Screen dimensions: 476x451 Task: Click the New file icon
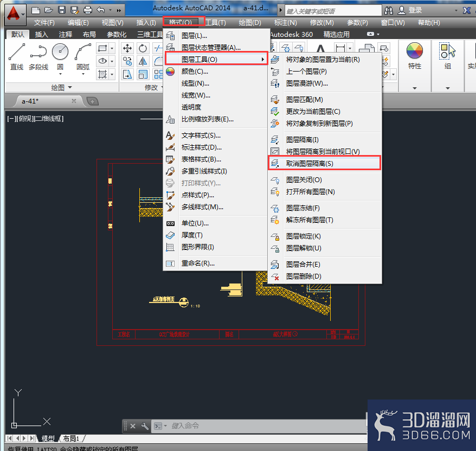[x=36, y=11]
